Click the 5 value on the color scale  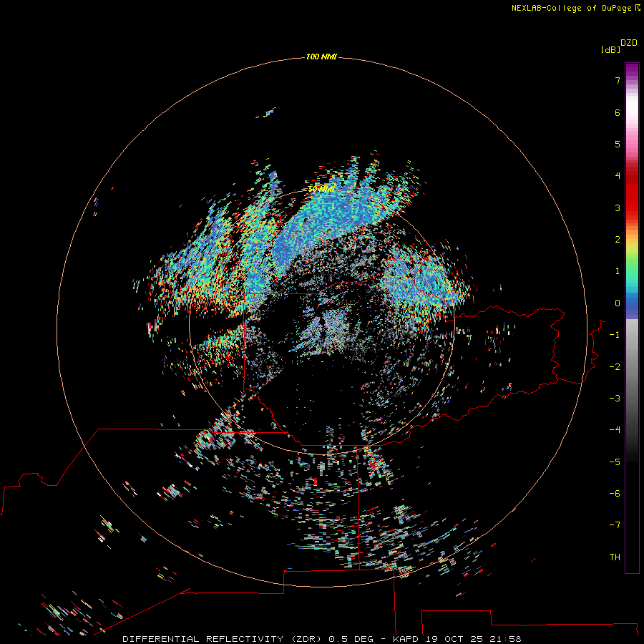coord(618,144)
